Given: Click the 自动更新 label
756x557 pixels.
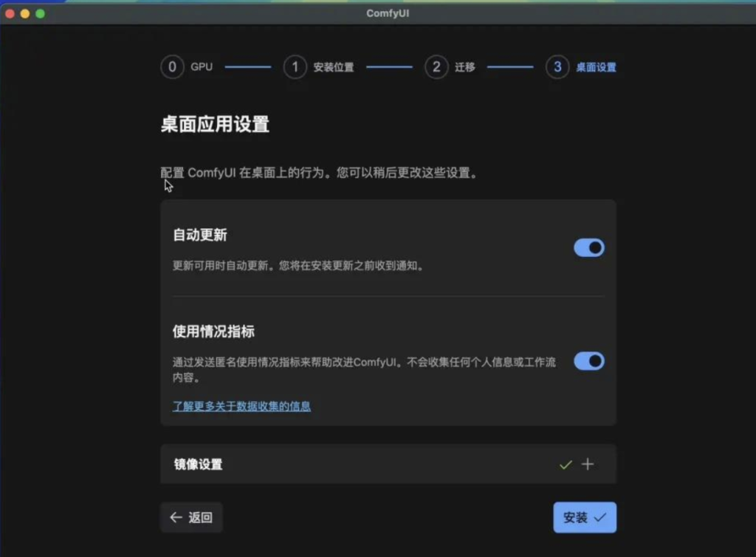Looking at the screenshot, I should tap(200, 236).
